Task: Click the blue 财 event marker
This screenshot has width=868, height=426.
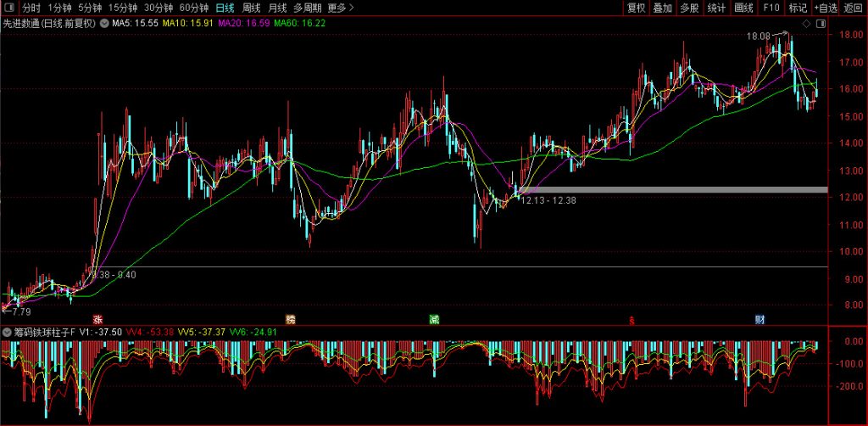Action: pyautogui.click(x=760, y=319)
